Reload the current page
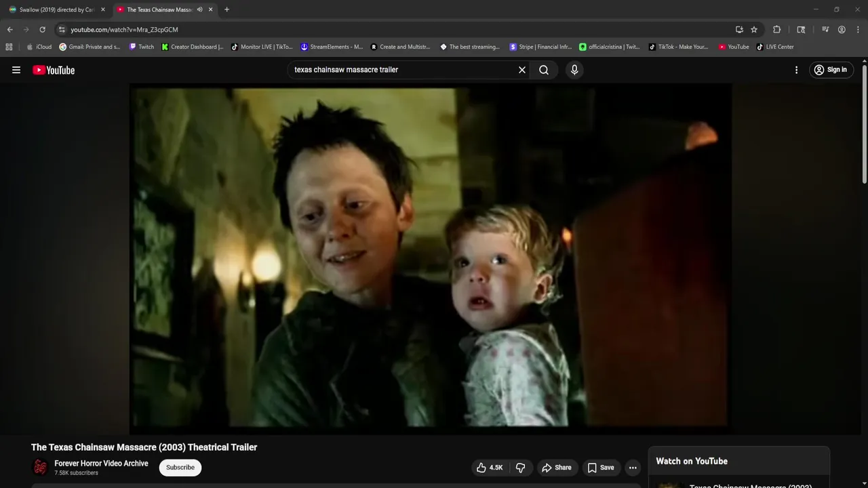This screenshot has height=488, width=868. [42, 30]
